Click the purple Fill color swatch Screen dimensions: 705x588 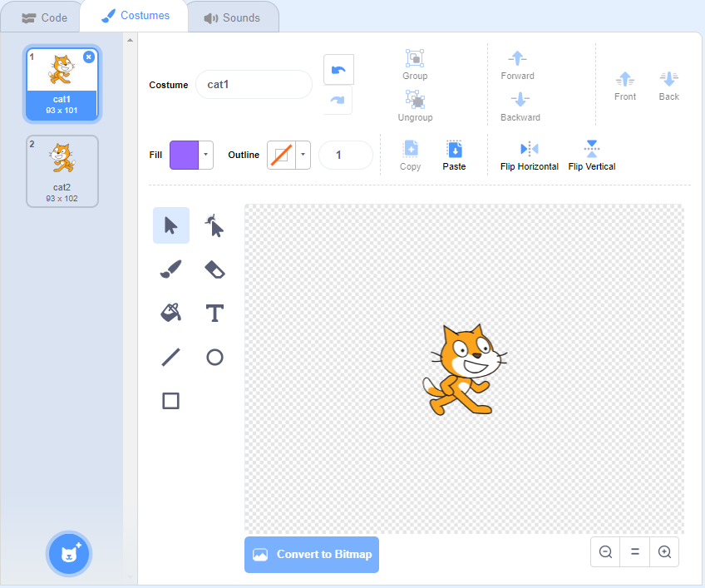tap(184, 155)
